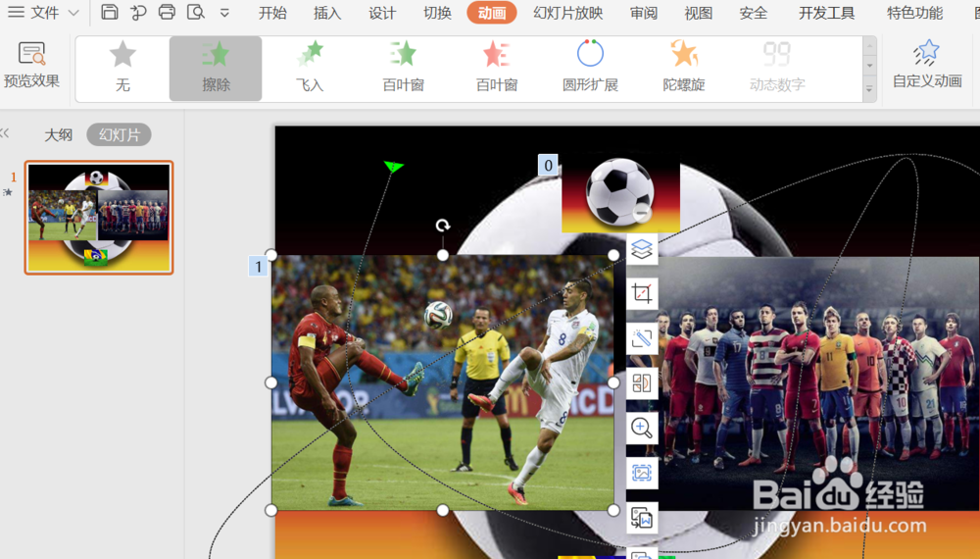This screenshot has width=980, height=559.
Task: Switch panel to 幻灯片 view
Action: (119, 135)
